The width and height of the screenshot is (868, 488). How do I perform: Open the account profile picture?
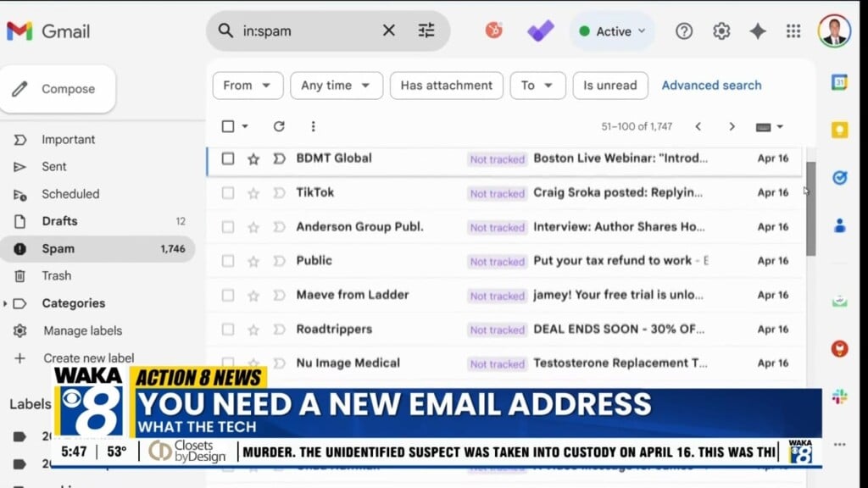tap(834, 31)
